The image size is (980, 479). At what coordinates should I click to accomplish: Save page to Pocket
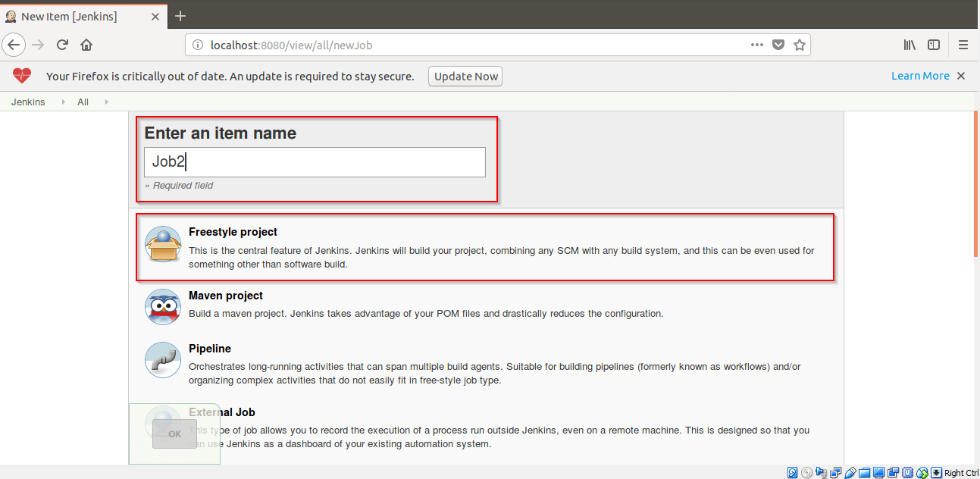pyautogui.click(x=778, y=45)
